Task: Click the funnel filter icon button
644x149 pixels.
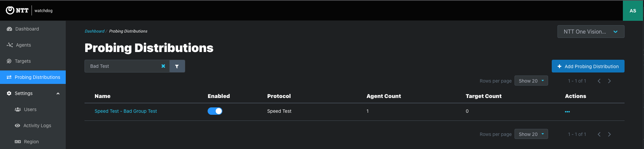Action: (x=177, y=66)
